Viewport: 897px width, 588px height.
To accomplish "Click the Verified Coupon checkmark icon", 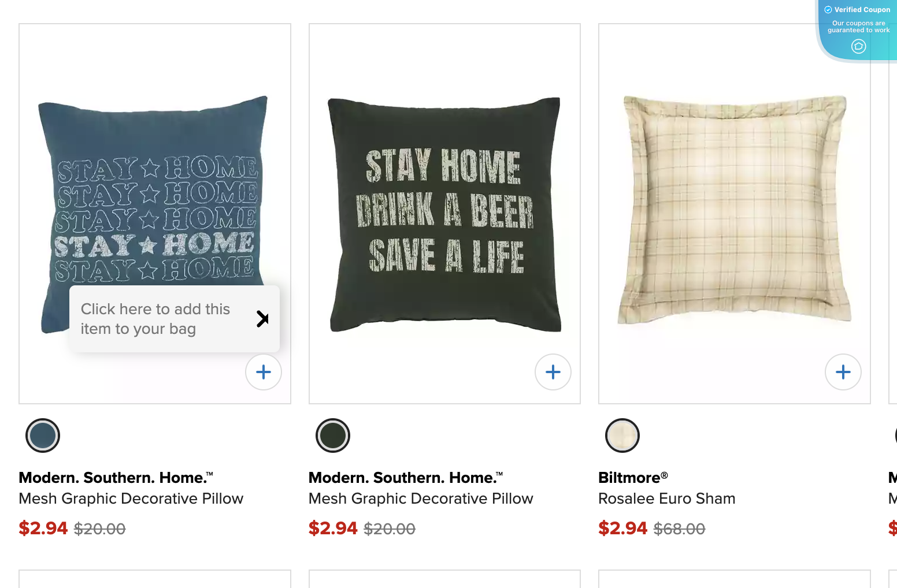I will coord(828,10).
